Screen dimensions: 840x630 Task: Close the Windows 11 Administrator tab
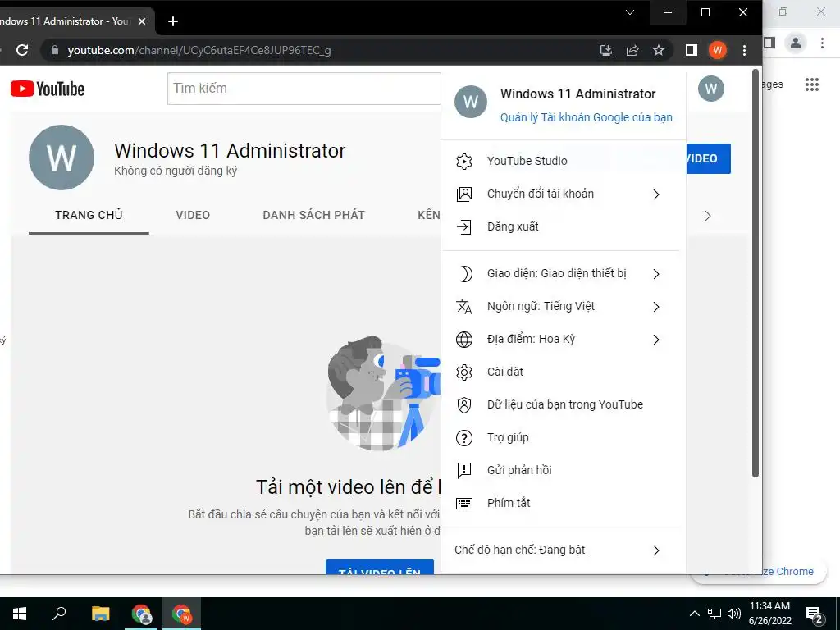pyautogui.click(x=141, y=21)
